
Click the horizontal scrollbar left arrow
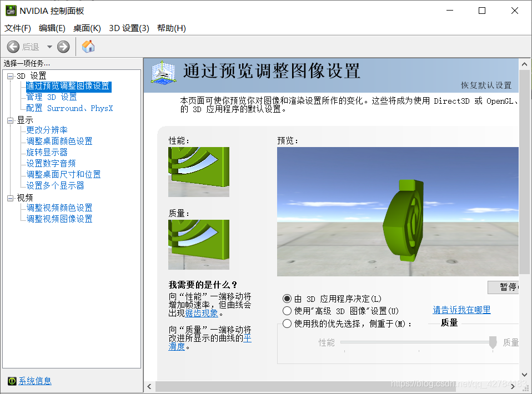click(x=149, y=387)
